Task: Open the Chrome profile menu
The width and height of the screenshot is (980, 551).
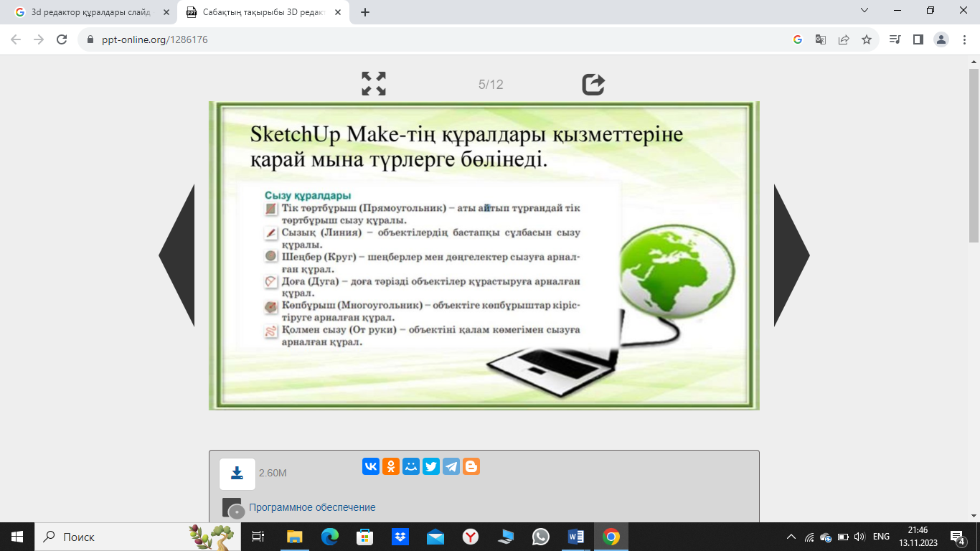Action: point(941,39)
